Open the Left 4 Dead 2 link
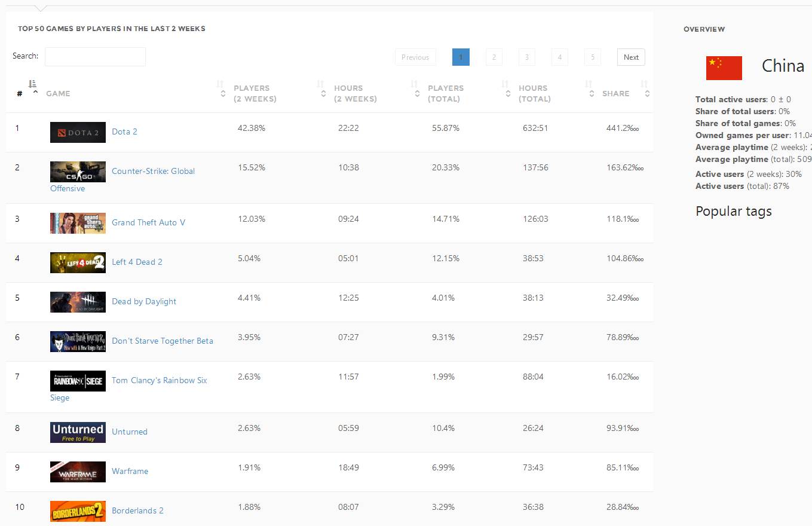Image resolution: width=812 pixels, height=526 pixels. [137, 262]
